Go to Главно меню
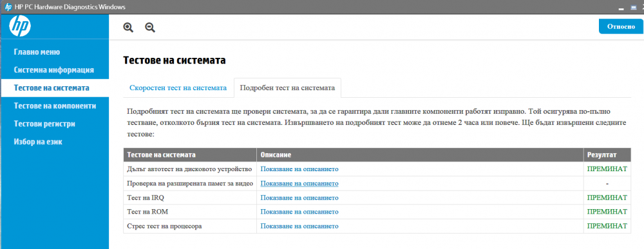 tap(37, 52)
